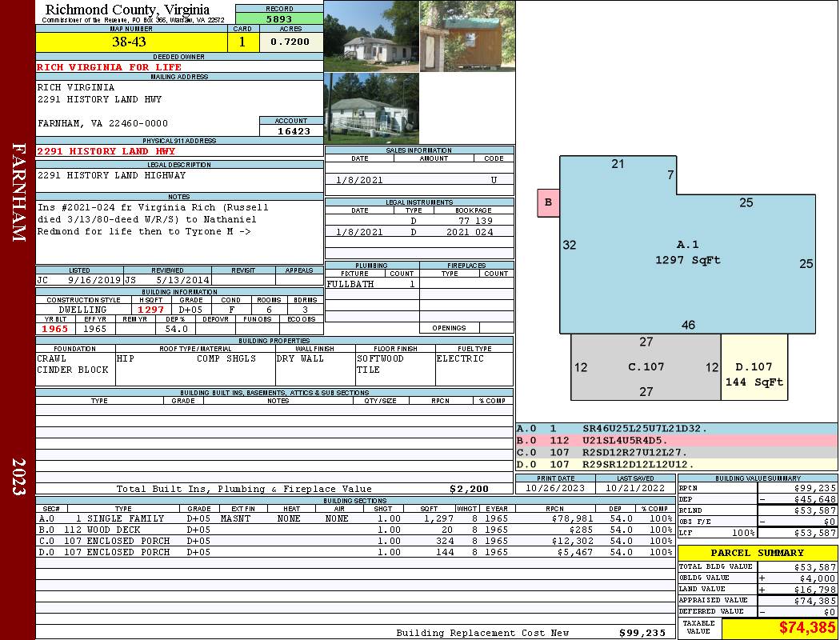Click the pink B deck sketch box
The width and height of the screenshot is (840, 640).
548,202
